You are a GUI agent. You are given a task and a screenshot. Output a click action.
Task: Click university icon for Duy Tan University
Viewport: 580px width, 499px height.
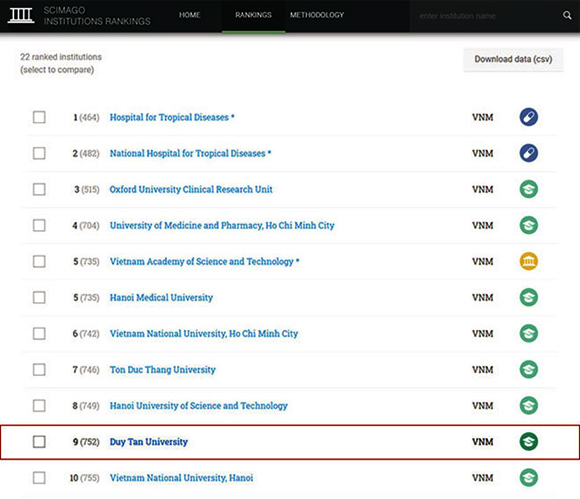(529, 442)
